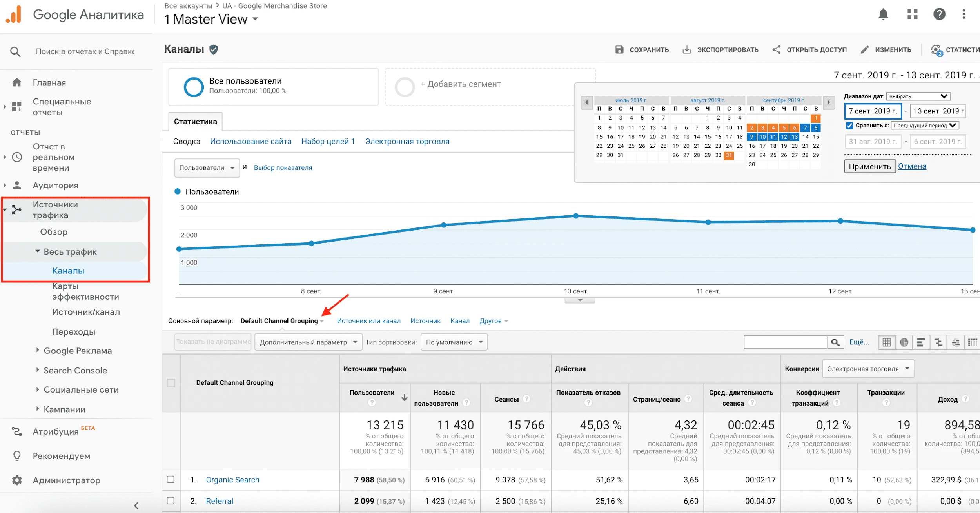
Task: Expand the Кампании sidebar section
Action: point(38,409)
